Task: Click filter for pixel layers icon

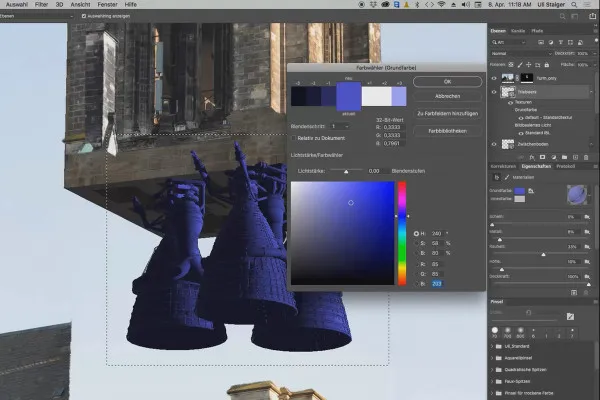Action: pyautogui.click(x=541, y=42)
